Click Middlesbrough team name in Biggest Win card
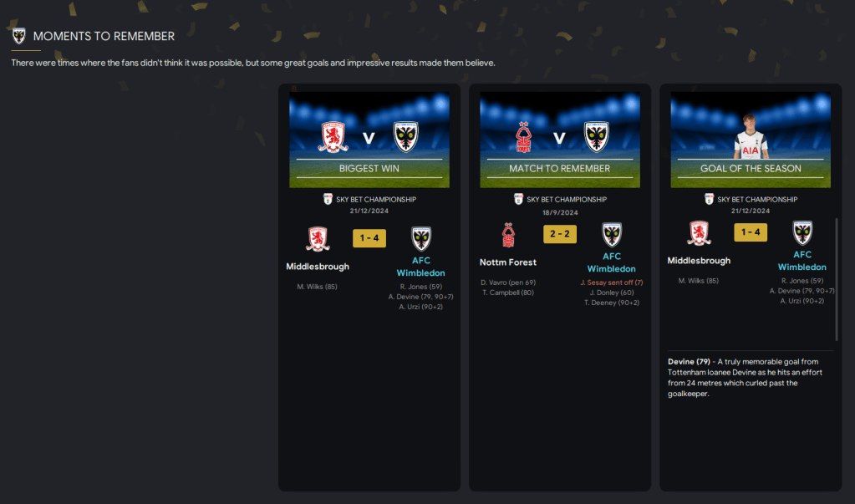Viewport: 855px width, 504px height. point(318,267)
